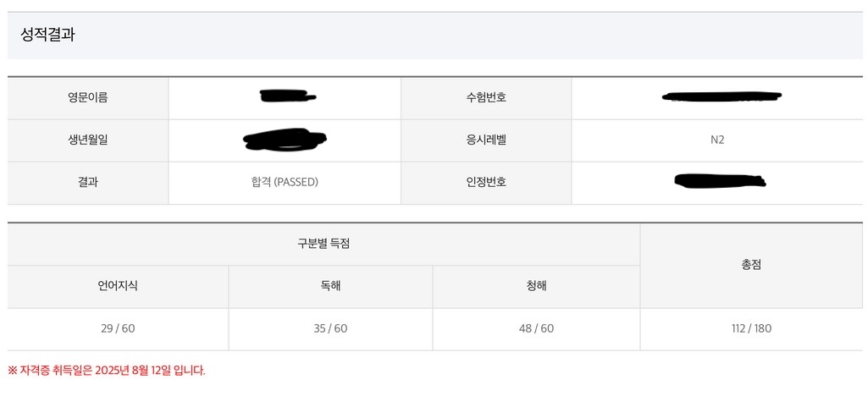Click the 35 / 60 score cell
The width and height of the screenshot is (868, 396).
click(330, 328)
